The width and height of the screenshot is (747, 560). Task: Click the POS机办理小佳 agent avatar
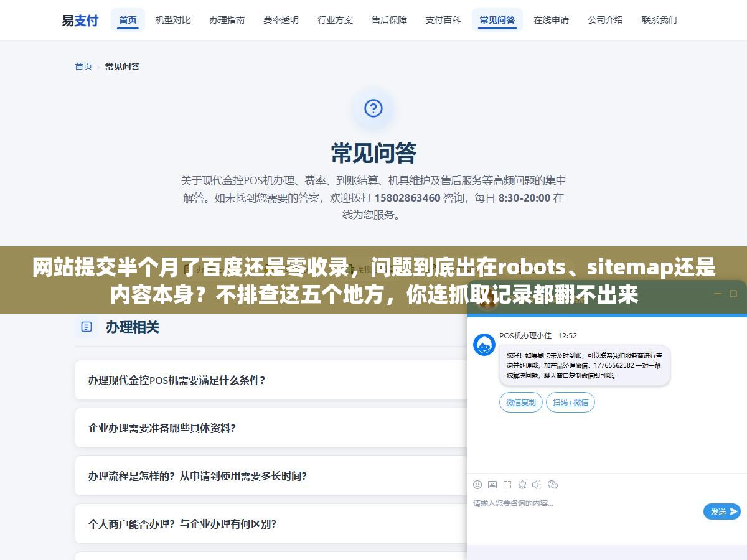pos(484,345)
